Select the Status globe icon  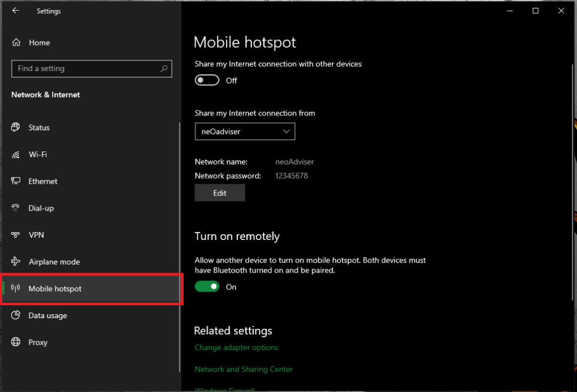(15, 127)
